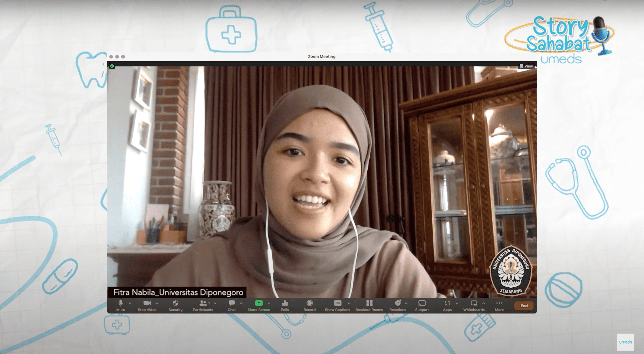644x354 pixels.
Task: Open the Apps icon in toolbar
Action: (x=447, y=303)
